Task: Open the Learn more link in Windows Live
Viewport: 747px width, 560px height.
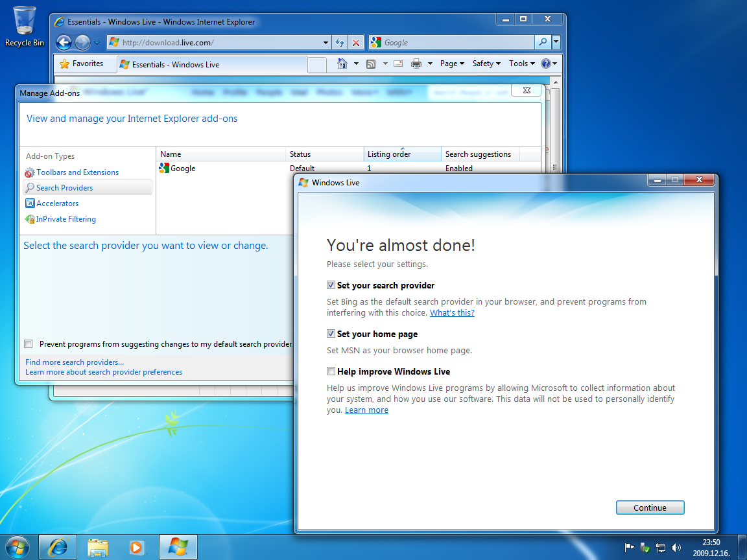Action: click(x=366, y=410)
